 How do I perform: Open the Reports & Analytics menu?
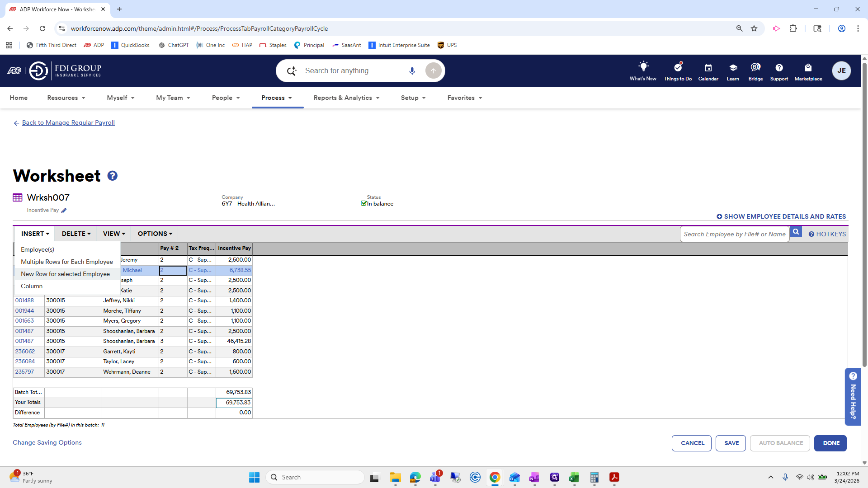tap(345, 98)
